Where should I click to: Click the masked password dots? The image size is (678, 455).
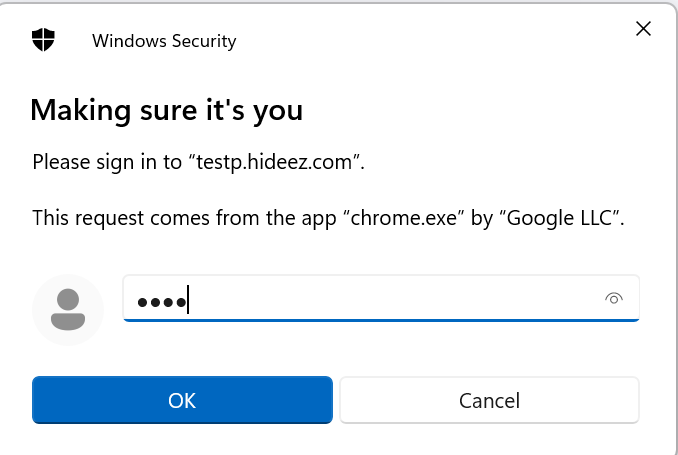point(160,301)
